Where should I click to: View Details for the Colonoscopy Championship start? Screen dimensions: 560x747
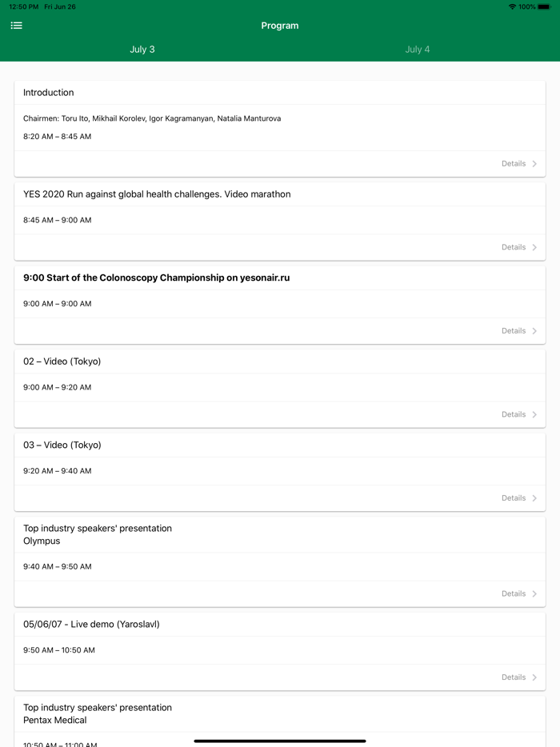(514, 331)
